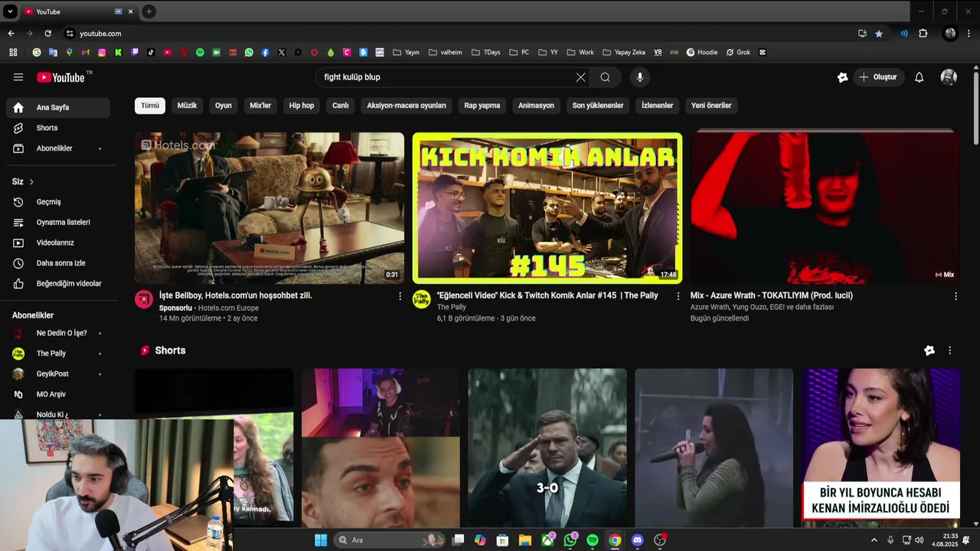Select the Aksiyon-macera oyunları chip
The image size is (980, 551).
click(x=407, y=106)
